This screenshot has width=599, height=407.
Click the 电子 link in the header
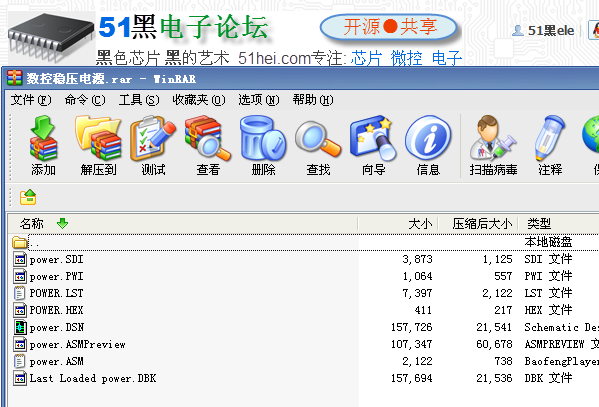[447, 58]
